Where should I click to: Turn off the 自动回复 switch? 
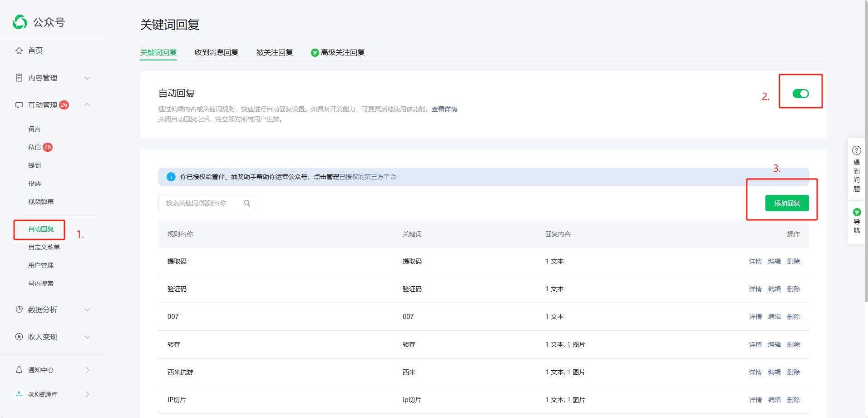[801, 94]
